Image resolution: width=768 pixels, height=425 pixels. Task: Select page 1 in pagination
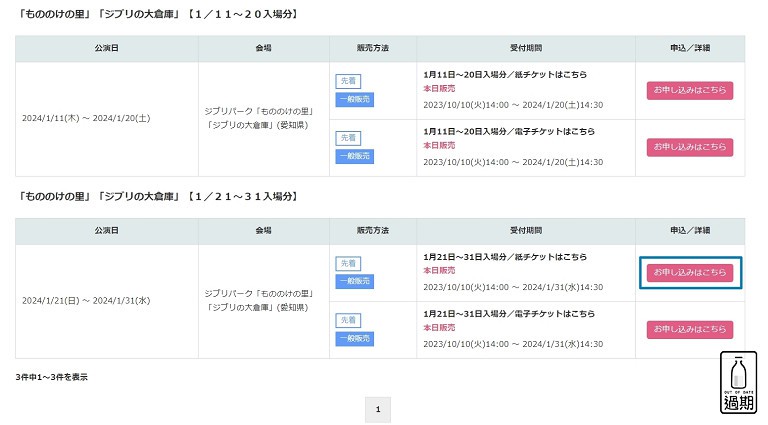pyautogui.click(x=378, y=409)
